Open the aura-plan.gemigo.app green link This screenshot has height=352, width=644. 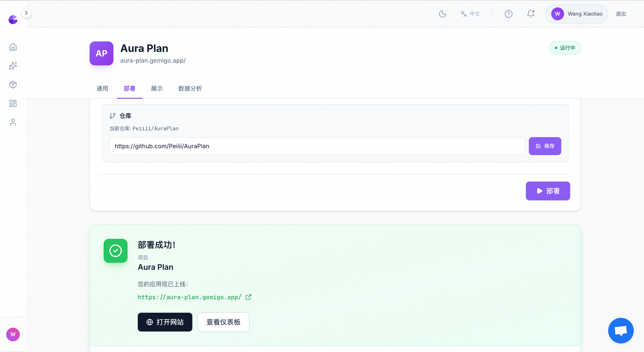click(190, 297)
